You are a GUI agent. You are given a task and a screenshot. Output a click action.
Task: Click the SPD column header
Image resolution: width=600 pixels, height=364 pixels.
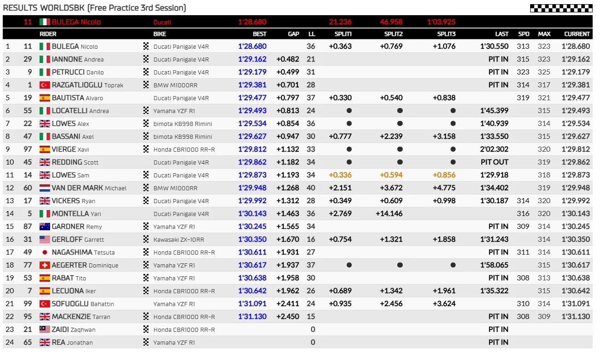524,34
